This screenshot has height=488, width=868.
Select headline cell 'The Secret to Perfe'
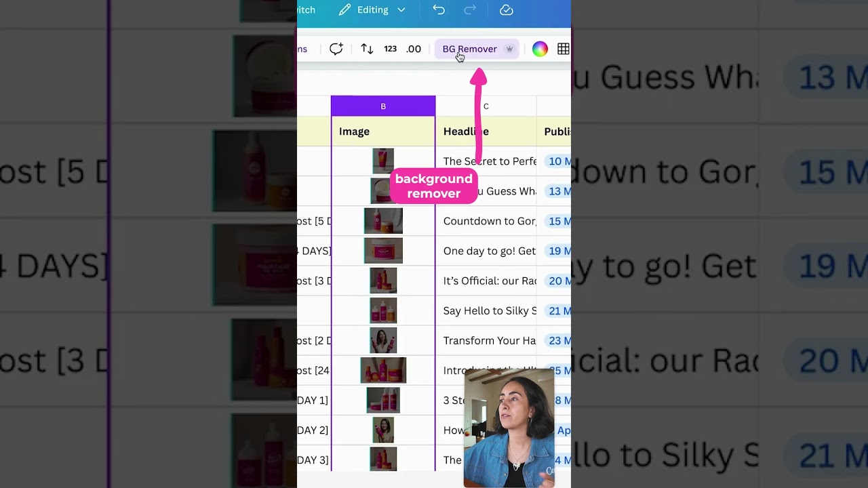pyautogui.click(x=486, y=161)
